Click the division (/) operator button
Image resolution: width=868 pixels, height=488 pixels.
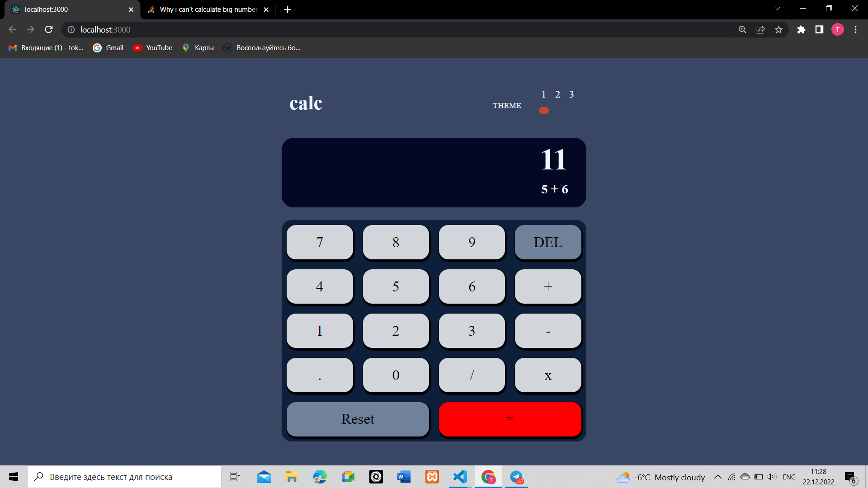(x=472, y=375)
